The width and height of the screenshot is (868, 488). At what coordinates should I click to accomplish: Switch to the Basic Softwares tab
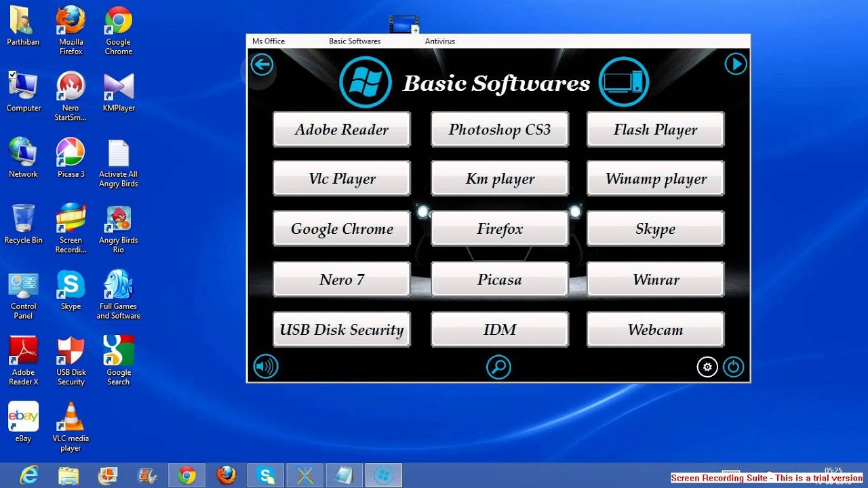click(355, 41)
